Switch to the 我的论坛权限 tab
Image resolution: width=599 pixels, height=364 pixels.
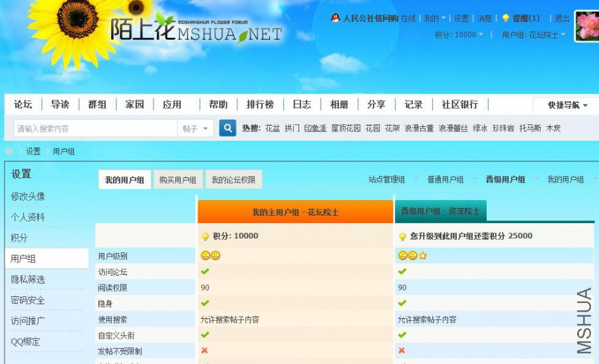click(233, 180)
